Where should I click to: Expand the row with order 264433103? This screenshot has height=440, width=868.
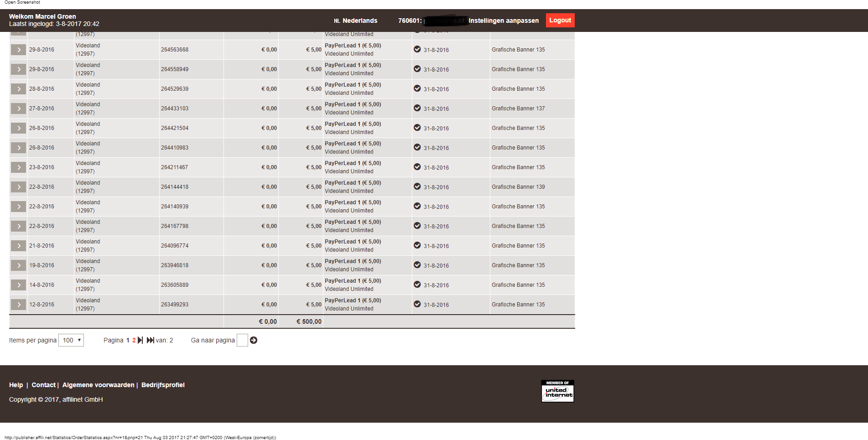[x=18, y=109]
